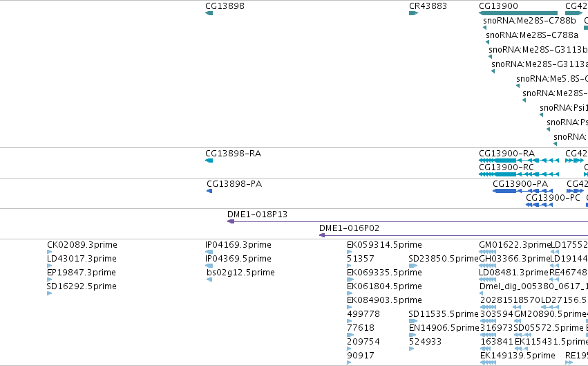Select the CG13900-RC transcript label
This screenshot has height=366, width=588.
click(506, 167)
